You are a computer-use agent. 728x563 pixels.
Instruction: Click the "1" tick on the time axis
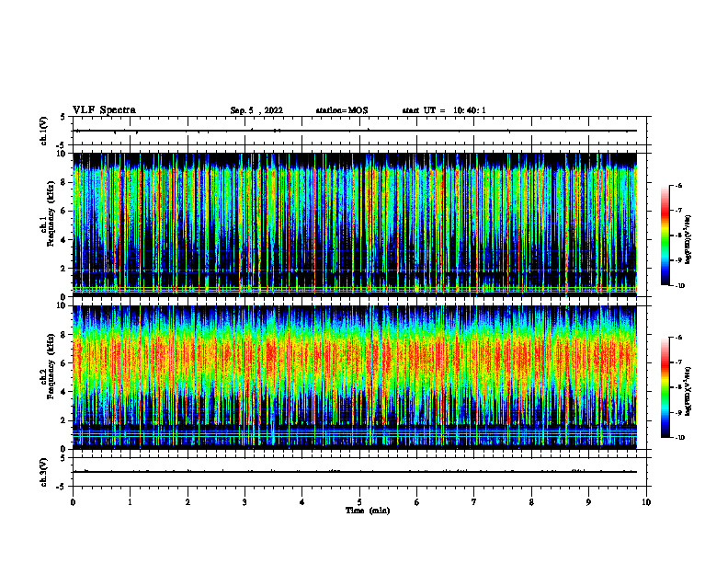(x=130, y=502)
